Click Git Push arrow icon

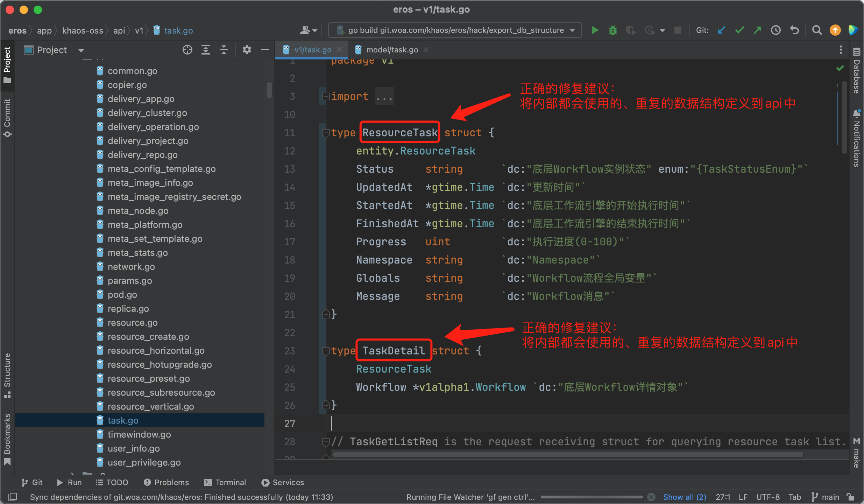coord(758,30)
